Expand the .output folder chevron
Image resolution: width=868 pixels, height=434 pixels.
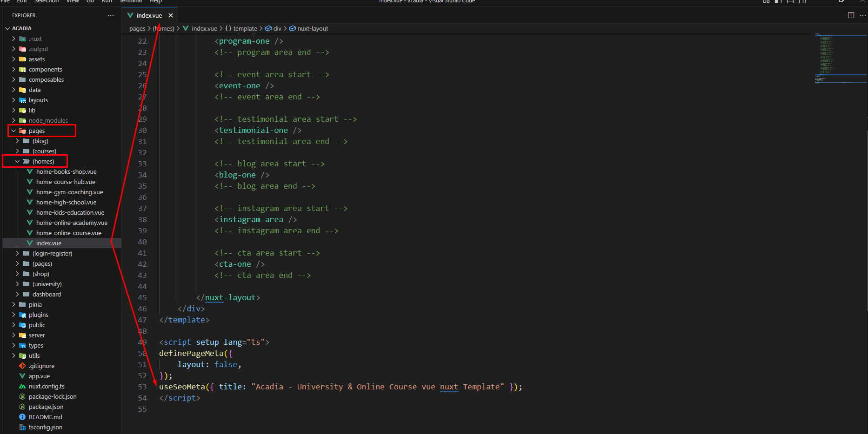pyautogui.click(x=13, y=49)
